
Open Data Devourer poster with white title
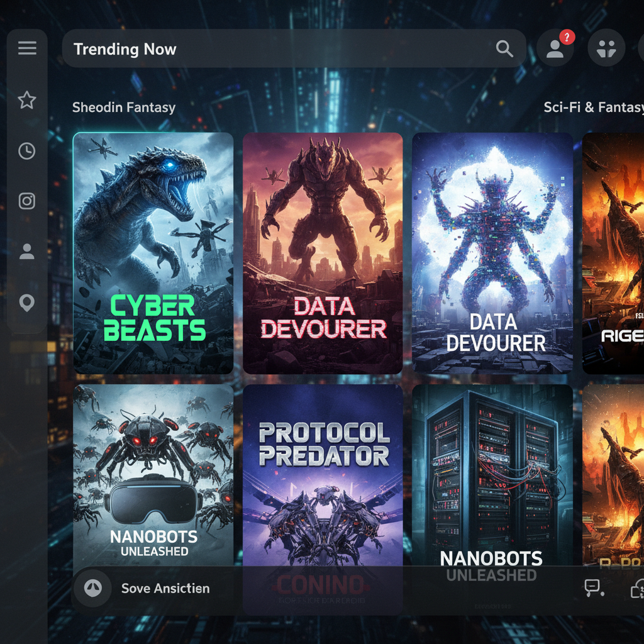pyautogui.click(x=492, y=253)
